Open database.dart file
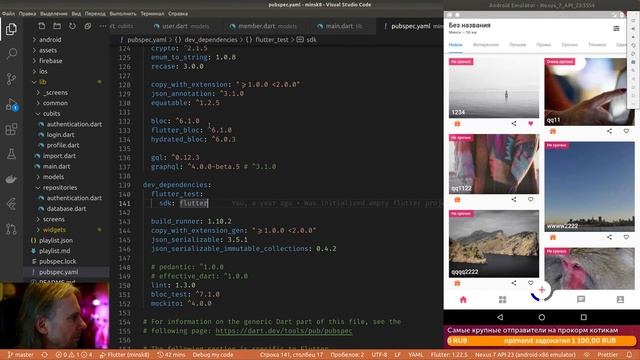This screenshot has width=640, height=360. 66,209
